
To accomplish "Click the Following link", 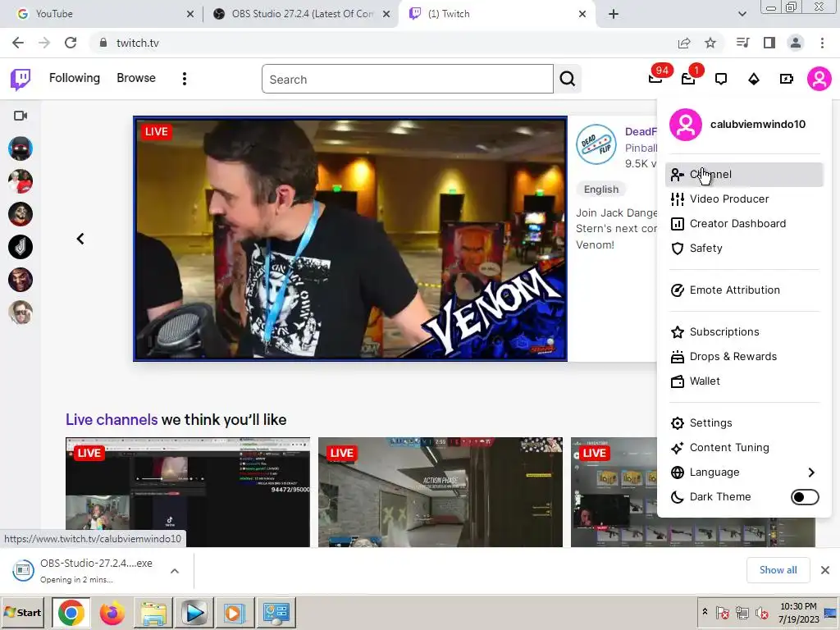I will (x=75, y=78).
